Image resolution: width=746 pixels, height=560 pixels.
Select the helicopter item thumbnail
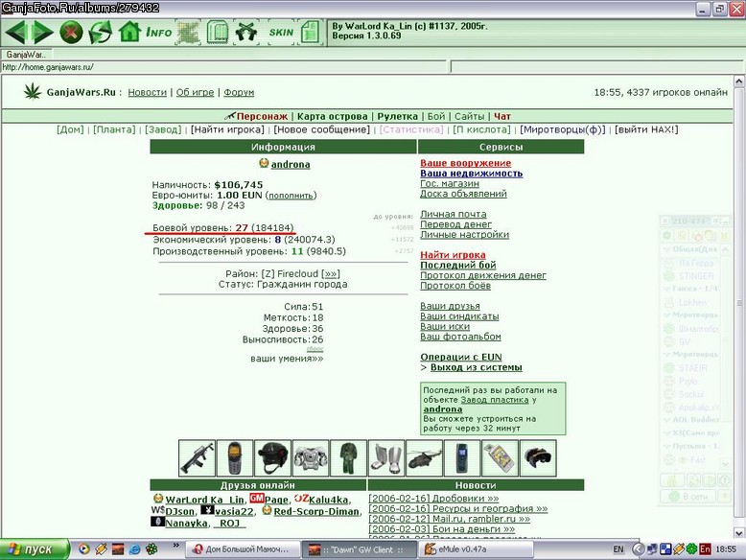pos(425,458)
